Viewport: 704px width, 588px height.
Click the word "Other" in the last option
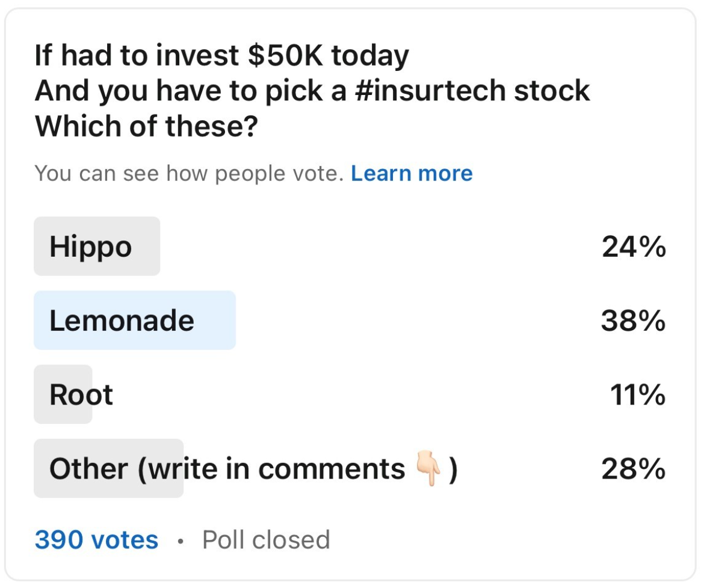88,470
